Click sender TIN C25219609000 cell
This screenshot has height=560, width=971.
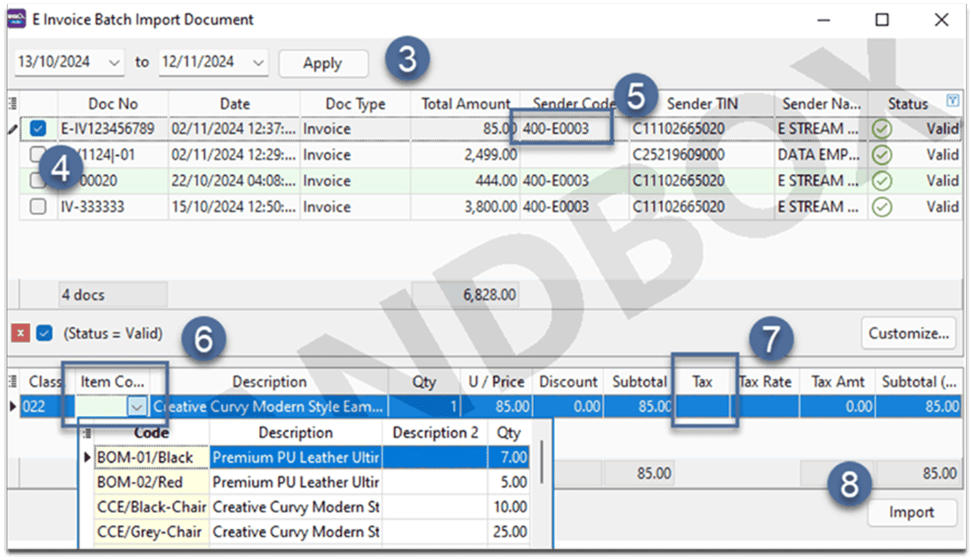click(x=702, y=155)
